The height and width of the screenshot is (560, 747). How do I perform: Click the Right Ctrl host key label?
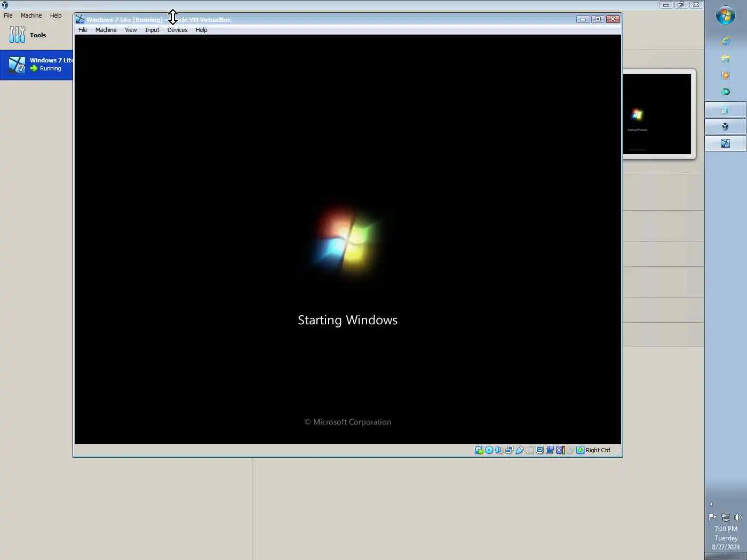(598, 450)
